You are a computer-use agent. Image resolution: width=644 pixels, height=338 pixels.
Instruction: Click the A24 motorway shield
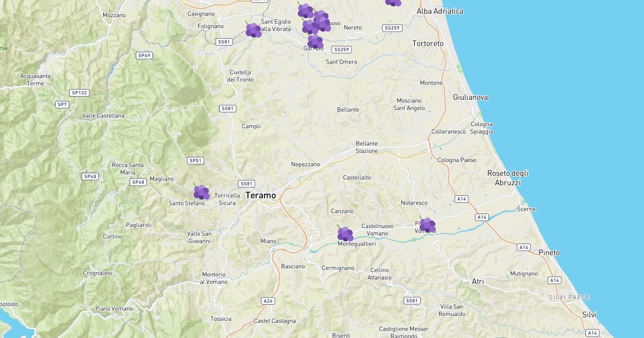click(x=268, y=301)
